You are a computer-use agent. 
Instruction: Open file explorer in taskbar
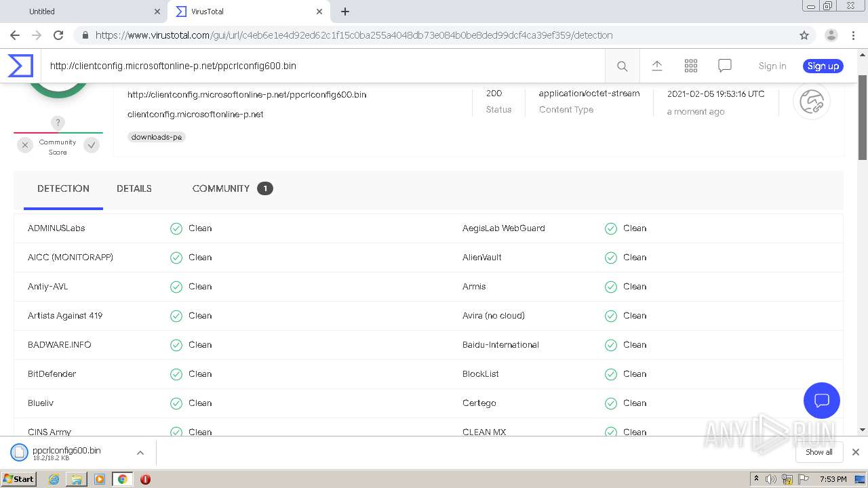77,479
